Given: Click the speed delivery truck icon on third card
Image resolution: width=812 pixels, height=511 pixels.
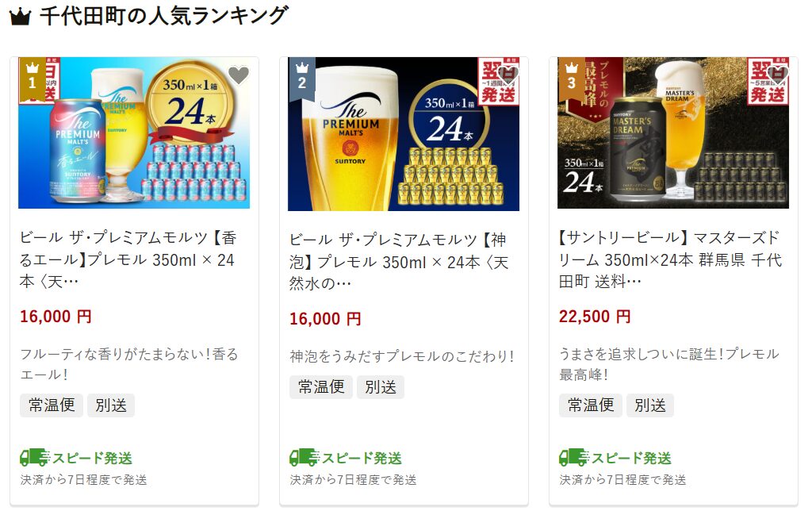Looking at the screenshot, I should (x=574, y=458).
